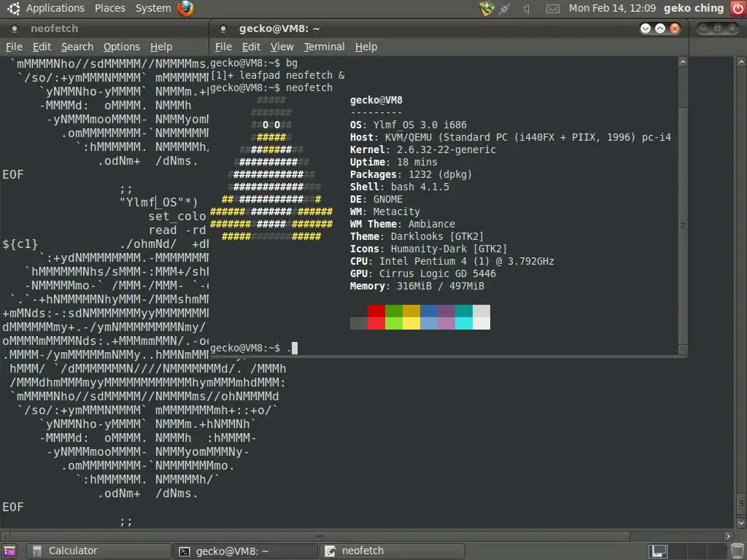Switch to gecko@VM8: ~ taskbar button
Screen dimensions: 747x560
245,551
